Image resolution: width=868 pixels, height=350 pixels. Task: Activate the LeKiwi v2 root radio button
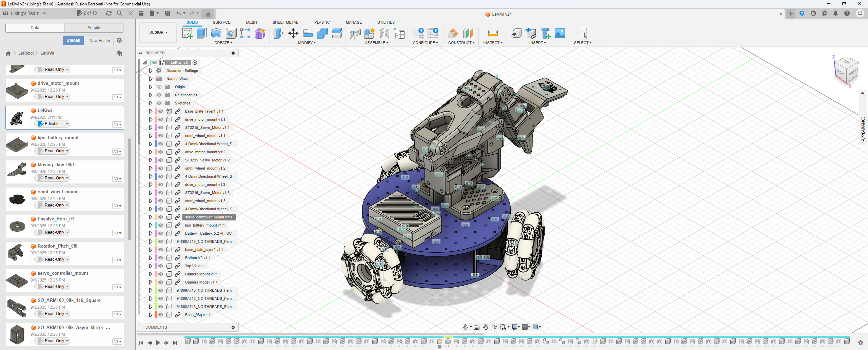pyautogui.click(x=195, y=62)
